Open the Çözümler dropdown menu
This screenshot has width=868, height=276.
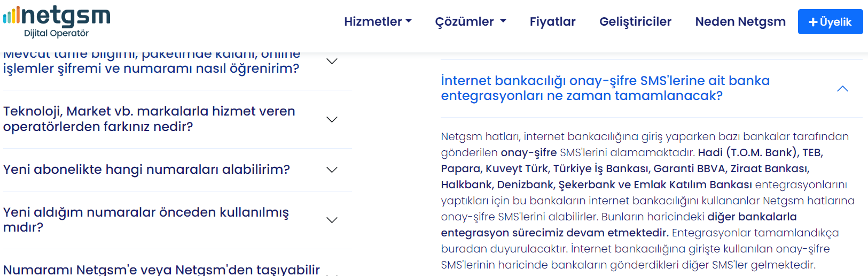point(470,22)
